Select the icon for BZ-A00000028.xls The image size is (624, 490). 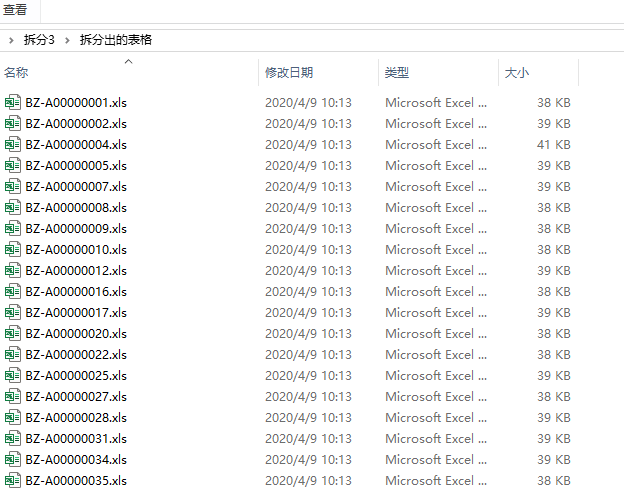tap(13, 417)
